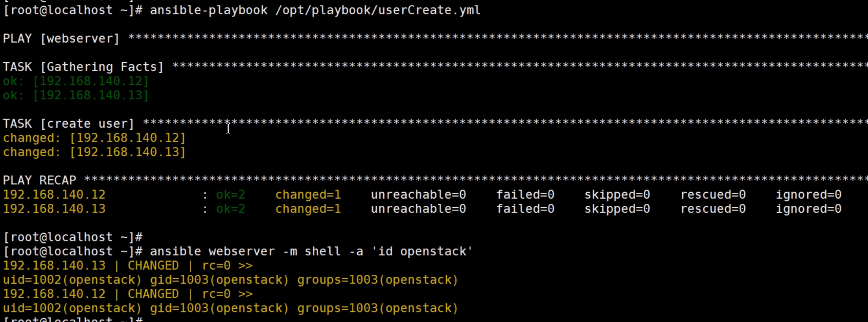Click ignored=0 in the second recap row
Image resolution: width=868 pixels, height=322 pixels.
pyautogui.click(x=809, y=209)
